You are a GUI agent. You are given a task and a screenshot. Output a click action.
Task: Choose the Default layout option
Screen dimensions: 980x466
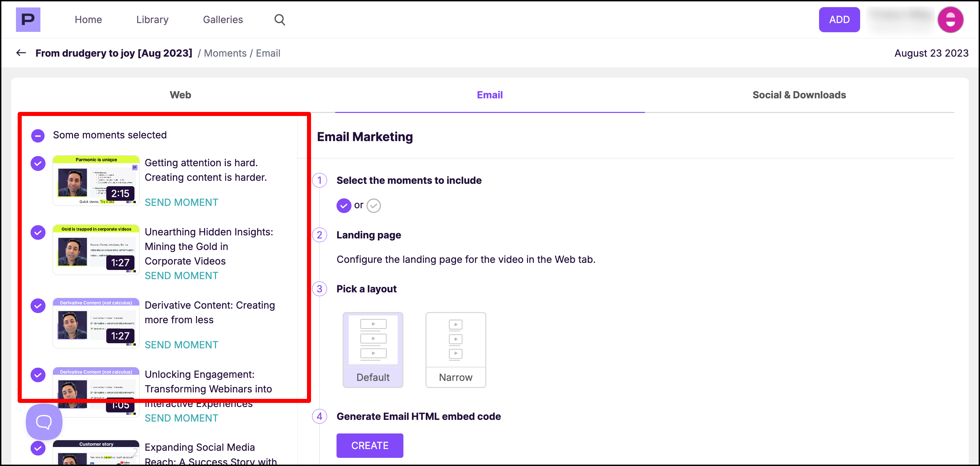373,349
